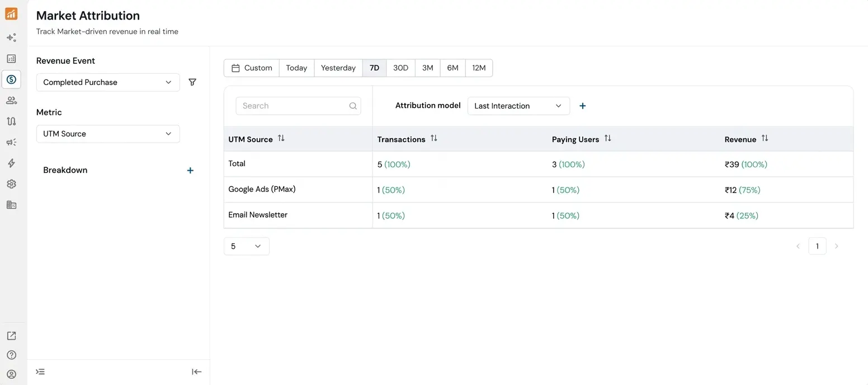
Task: Open settings gear in sidebar
Action: pyautogui.click(x=11, y=184)
